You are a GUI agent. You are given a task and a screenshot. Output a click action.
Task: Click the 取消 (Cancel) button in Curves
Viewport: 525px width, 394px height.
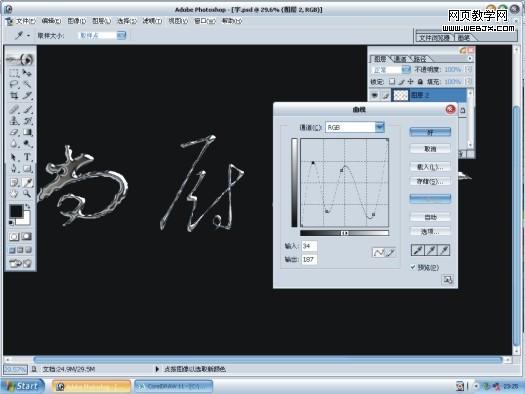[x=430, y=149]
